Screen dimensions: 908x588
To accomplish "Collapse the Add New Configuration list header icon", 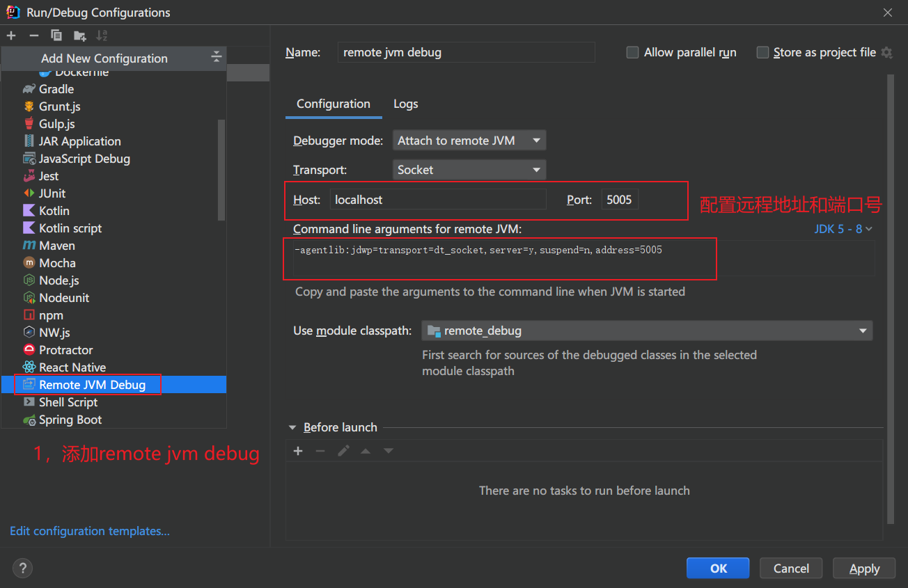I will coord(217,58).
